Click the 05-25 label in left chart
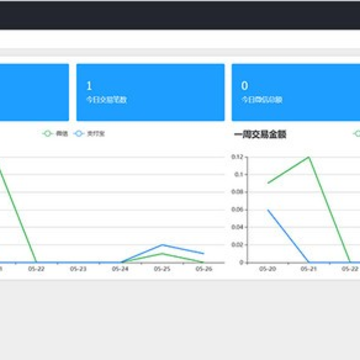The width and height of the screenshot is (360, 360). click(162, 269)
